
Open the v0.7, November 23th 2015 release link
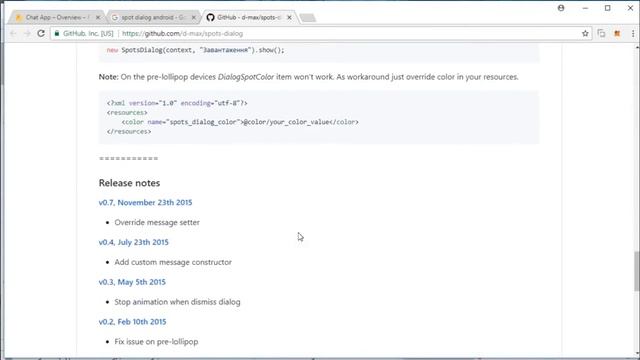coord(145,202)
